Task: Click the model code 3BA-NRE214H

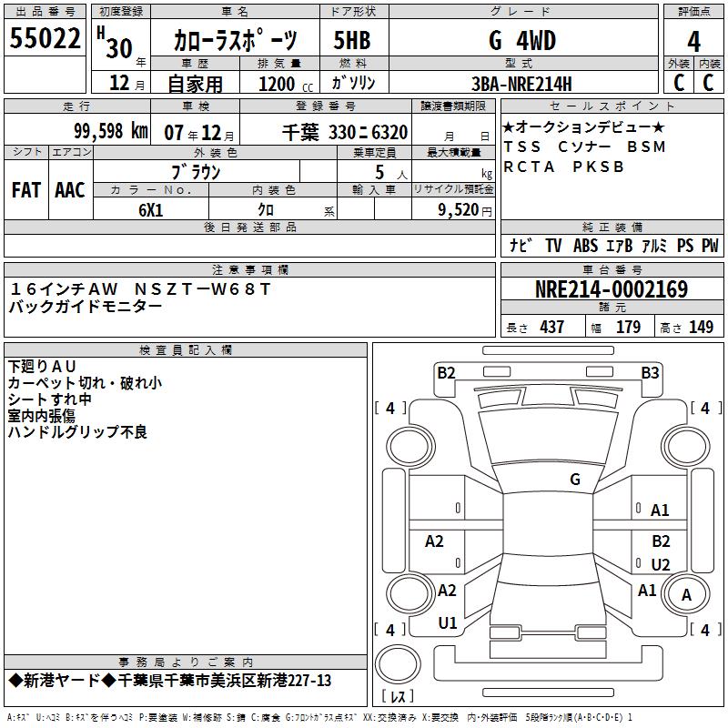Action: point(521,84)
